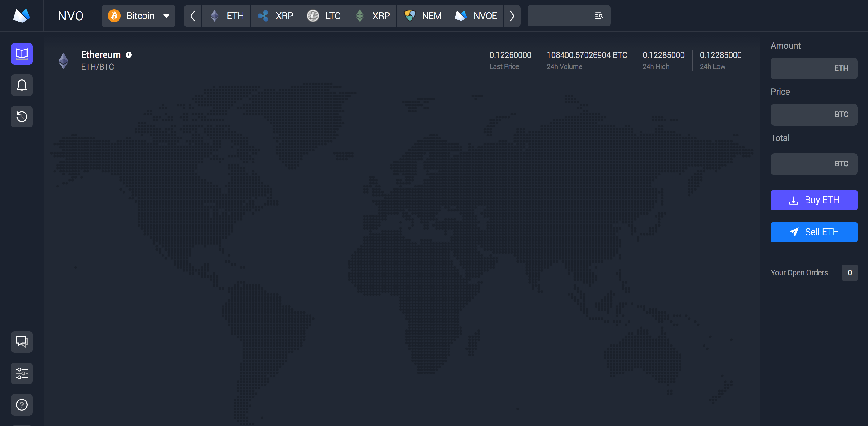This screenshot has width=868, height=426.
Task: Click the Bitcoin orange coin icon
Action: click(114, 16)
